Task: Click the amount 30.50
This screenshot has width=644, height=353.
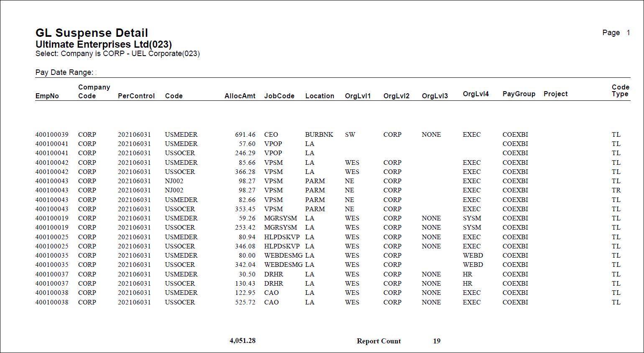Action: [247, 274]
